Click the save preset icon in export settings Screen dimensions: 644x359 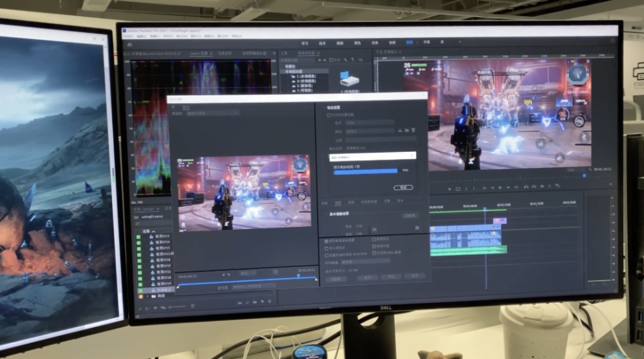click(400, 131)
